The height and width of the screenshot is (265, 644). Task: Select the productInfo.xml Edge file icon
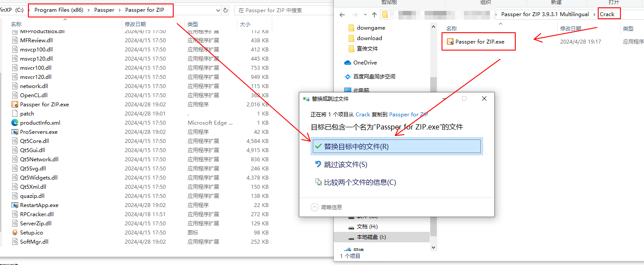coord(15,123)
